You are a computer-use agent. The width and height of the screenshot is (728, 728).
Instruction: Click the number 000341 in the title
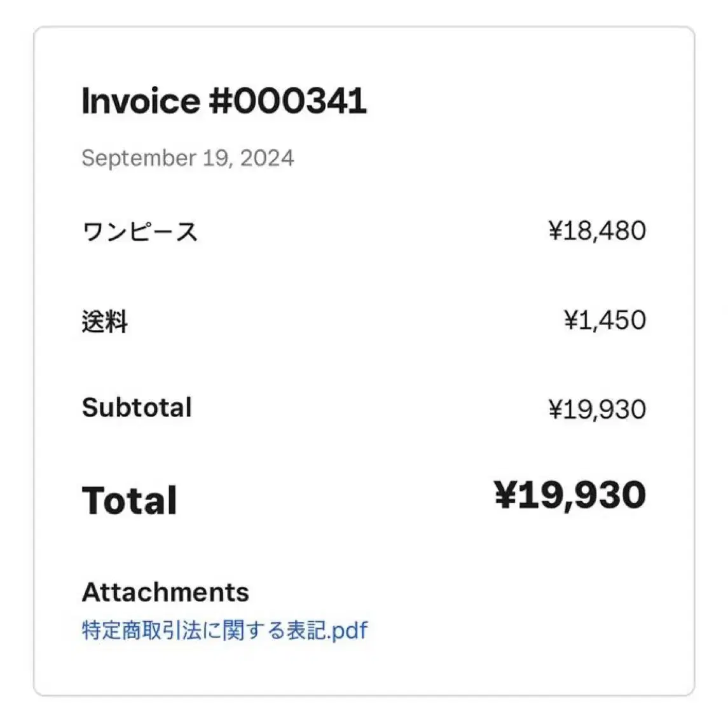[300, 100]
